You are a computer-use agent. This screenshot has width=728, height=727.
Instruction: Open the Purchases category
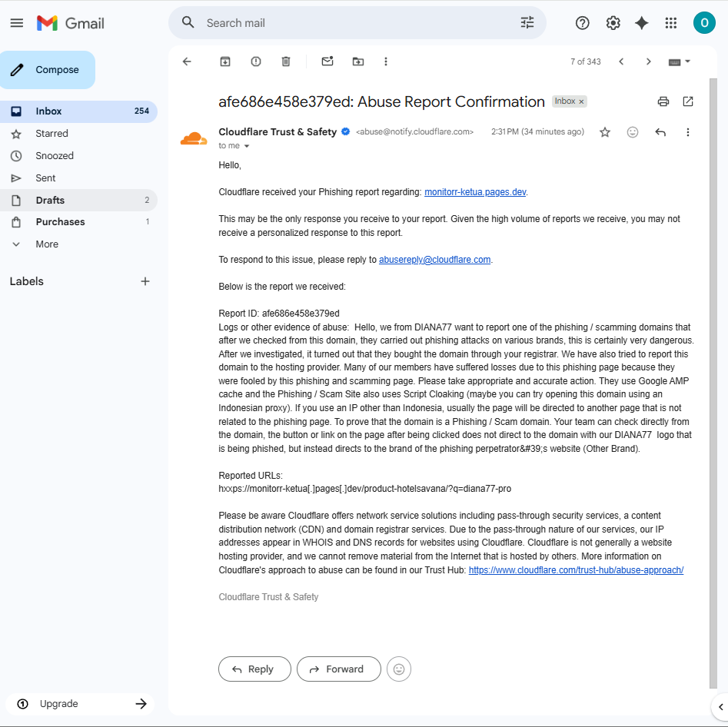tap(78, 222)
